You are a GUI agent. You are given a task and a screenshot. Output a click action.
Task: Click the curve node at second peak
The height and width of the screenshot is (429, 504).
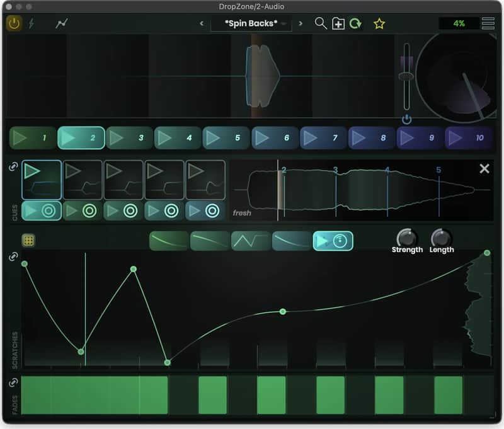point(134,269)
